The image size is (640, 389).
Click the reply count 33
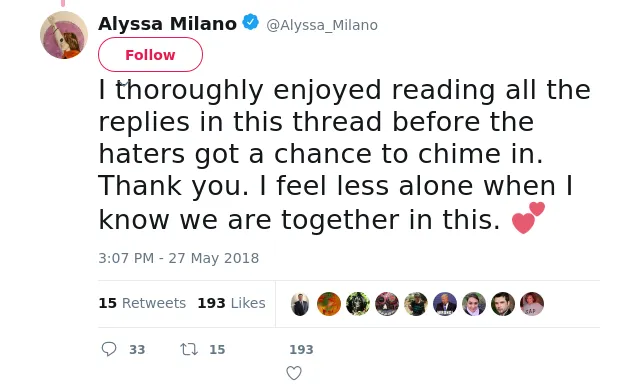point(137,349)
